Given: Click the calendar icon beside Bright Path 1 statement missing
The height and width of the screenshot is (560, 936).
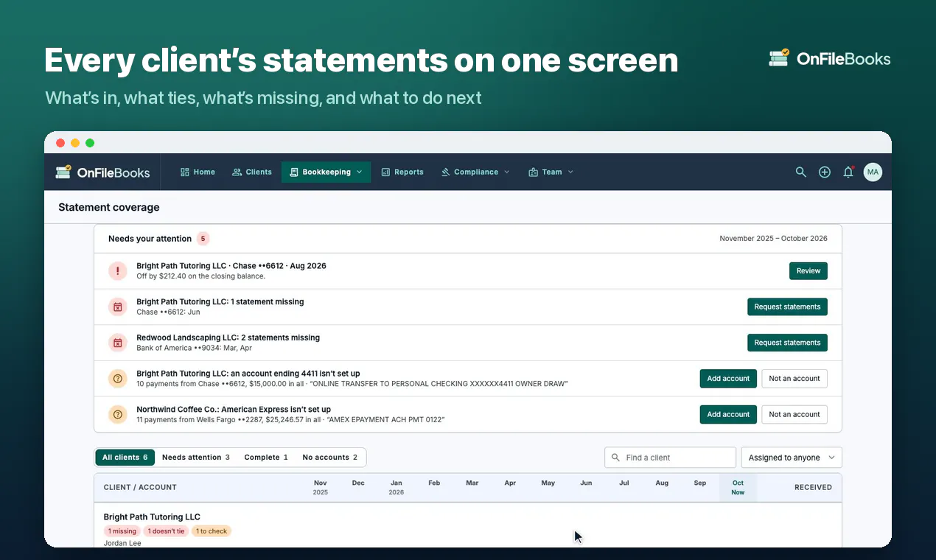Looking at the screenshot, I should pos(118,307).
